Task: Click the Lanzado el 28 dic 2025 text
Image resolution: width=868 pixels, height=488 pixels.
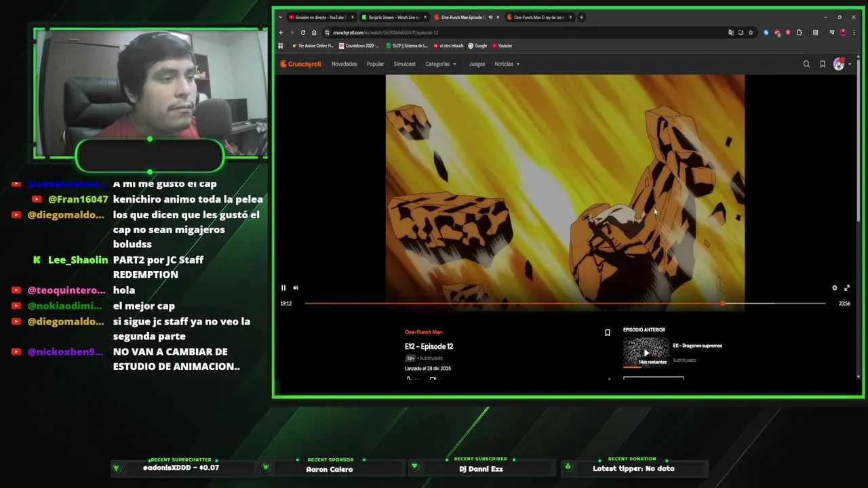Action: [x=428, y=369]
